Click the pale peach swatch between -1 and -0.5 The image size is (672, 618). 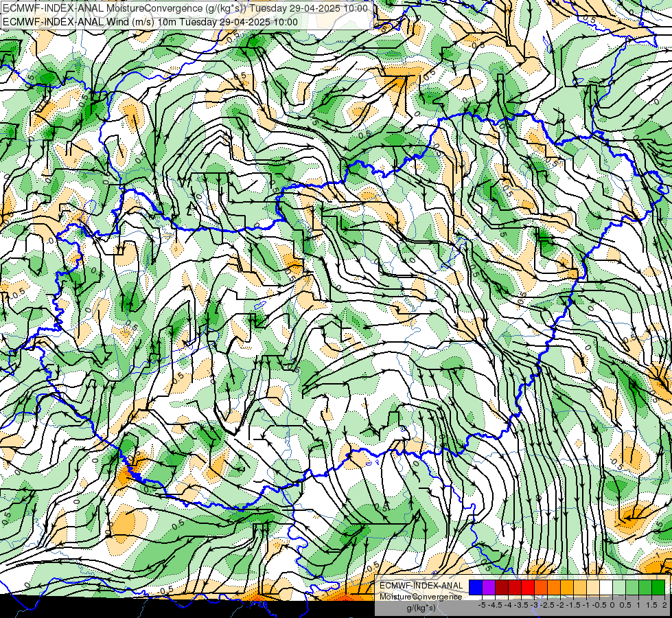[x=594, y=588]
